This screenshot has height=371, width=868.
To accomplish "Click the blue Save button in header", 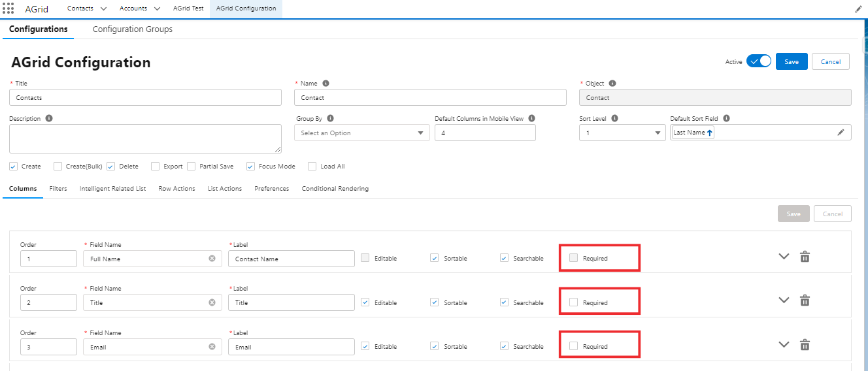I will pos(792,61).
